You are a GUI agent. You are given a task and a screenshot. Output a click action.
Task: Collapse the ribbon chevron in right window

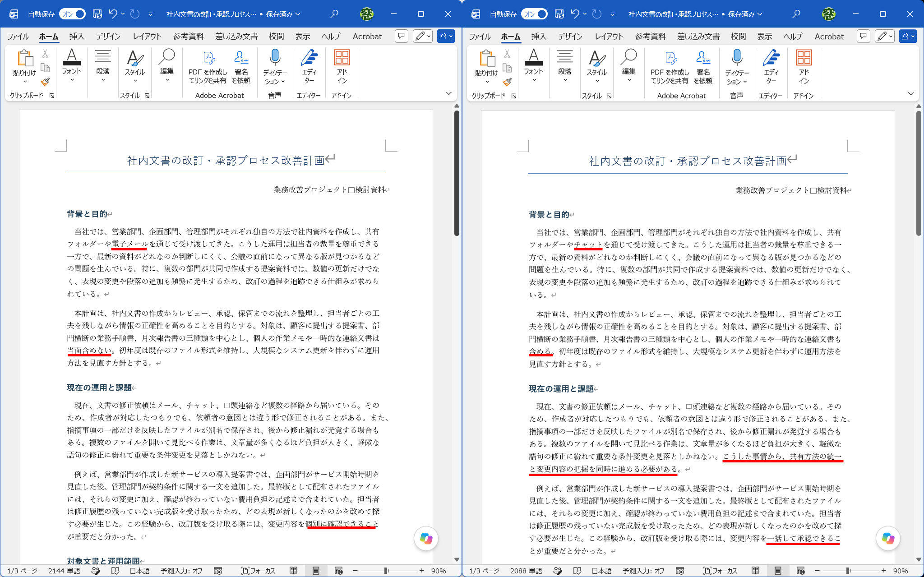point(910,94)
